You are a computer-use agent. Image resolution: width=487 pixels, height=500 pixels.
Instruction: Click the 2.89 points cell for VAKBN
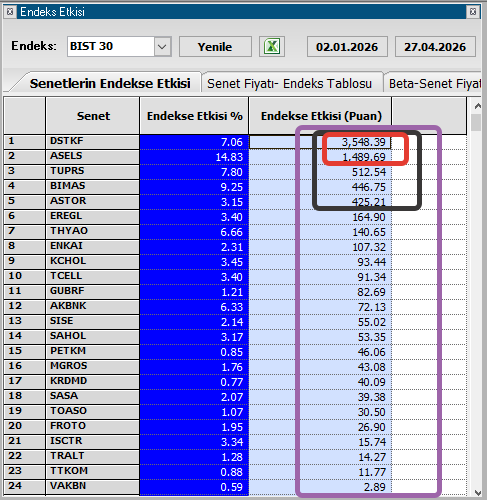320,487
